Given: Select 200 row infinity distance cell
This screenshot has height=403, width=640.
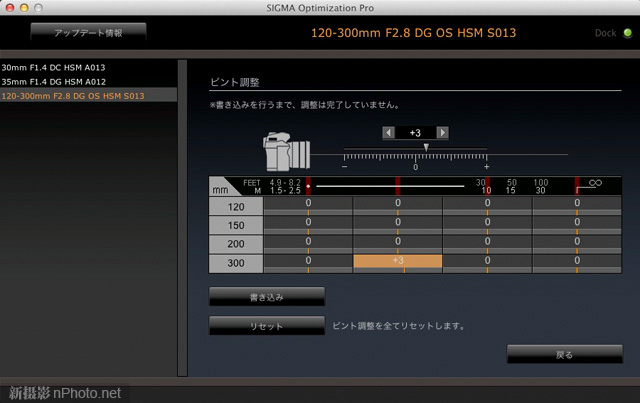Looking at the screenshot, I should click(577, 244).
